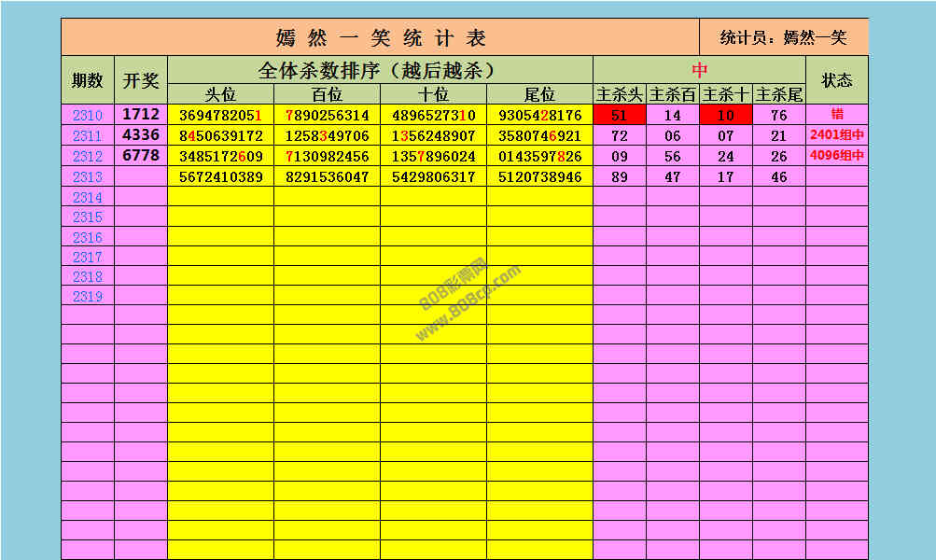Select the 4096组中 status cell
The height and width of the screenshot is (560, 936).
pos(836,156)
